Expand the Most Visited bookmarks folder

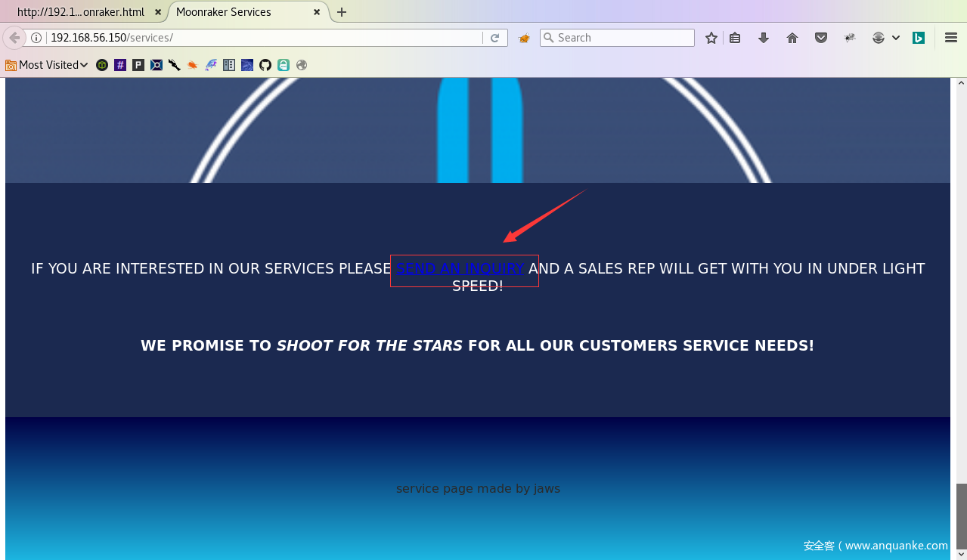[47, 65]
